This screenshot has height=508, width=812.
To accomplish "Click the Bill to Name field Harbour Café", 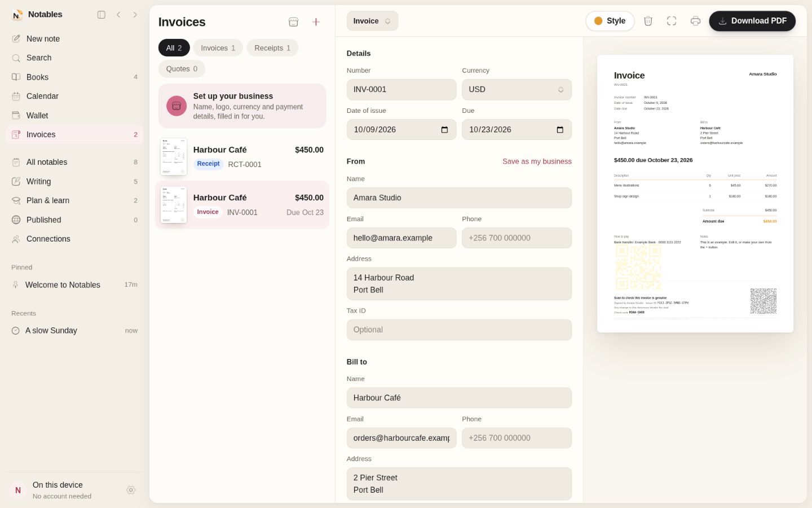I will coord(459,398).
